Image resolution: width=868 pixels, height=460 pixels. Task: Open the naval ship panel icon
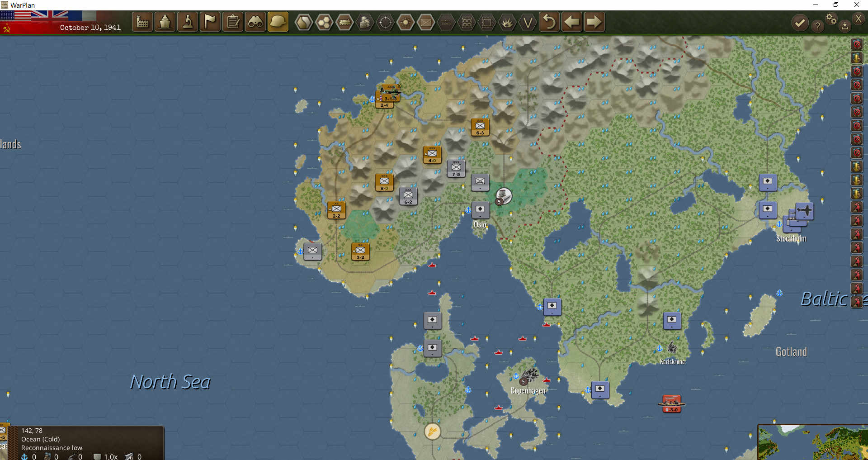165,22
